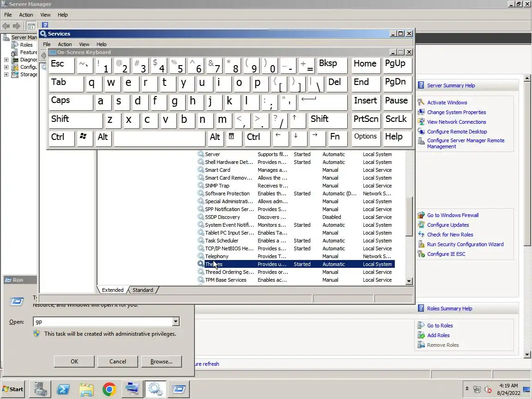Viewport: 532px width, 399px height.
Task: Click Cancel in the Run dialog
Action: click(118, 361)
